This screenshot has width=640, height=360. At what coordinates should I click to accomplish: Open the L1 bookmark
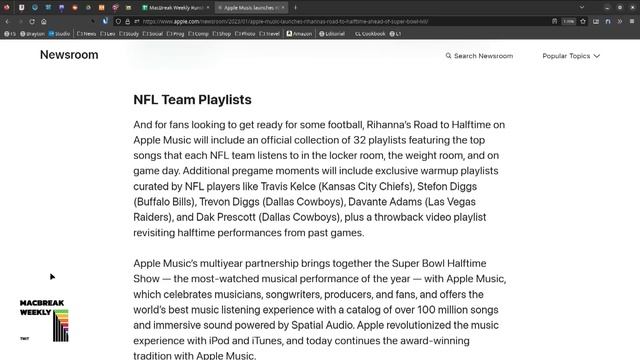[x=395, y=34]
